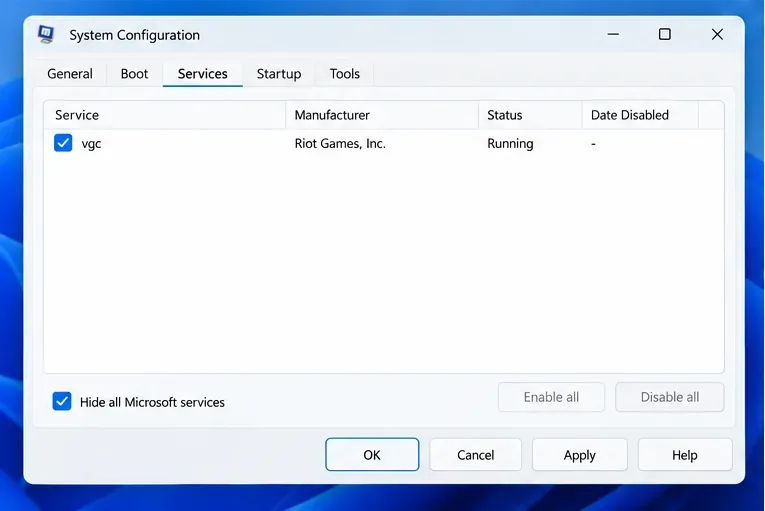Click the OK button

(372, 455)
